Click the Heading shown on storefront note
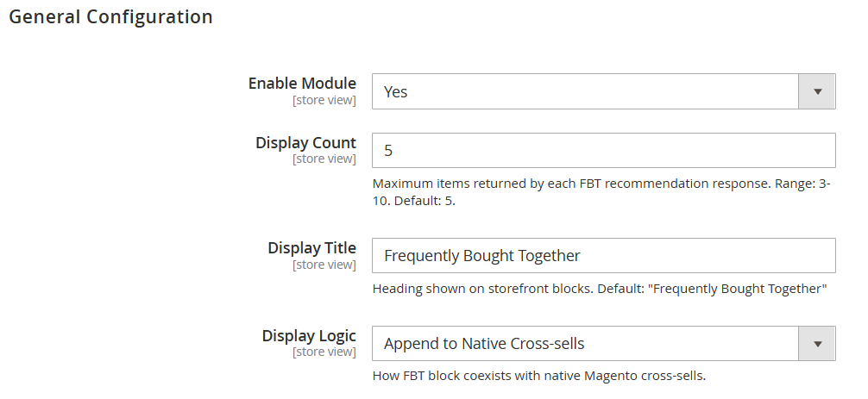Screen dimensions: 868x399 600,289
